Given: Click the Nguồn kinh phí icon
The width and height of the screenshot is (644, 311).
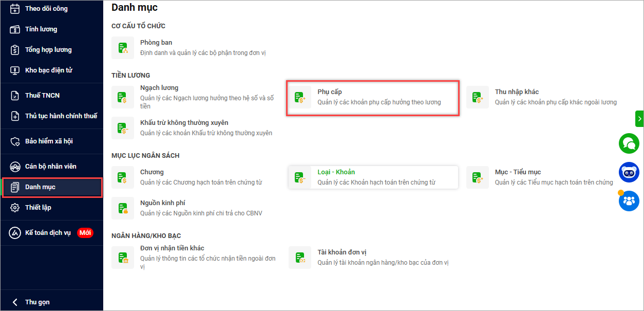Looking at the screenshot, I should coord(123,208).
